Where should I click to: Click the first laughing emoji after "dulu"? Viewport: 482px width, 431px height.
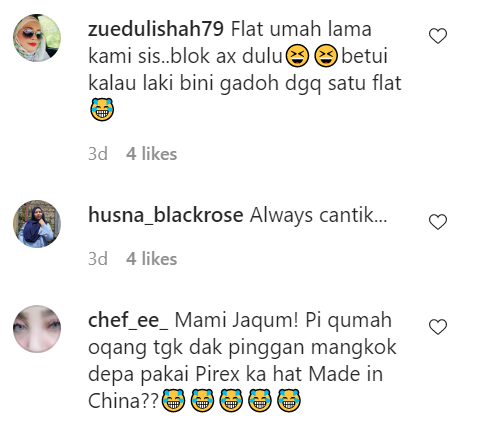click(x=298, y=56)
